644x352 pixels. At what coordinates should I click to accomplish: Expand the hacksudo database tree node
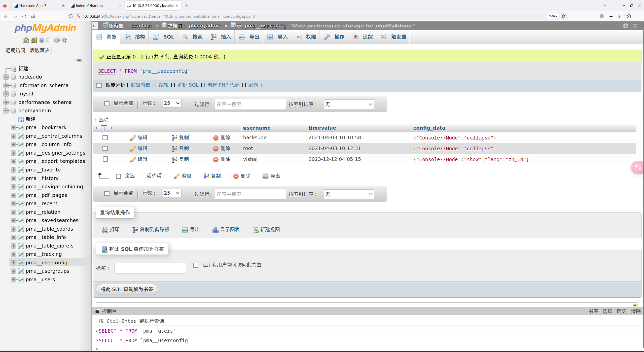(6, 77)
